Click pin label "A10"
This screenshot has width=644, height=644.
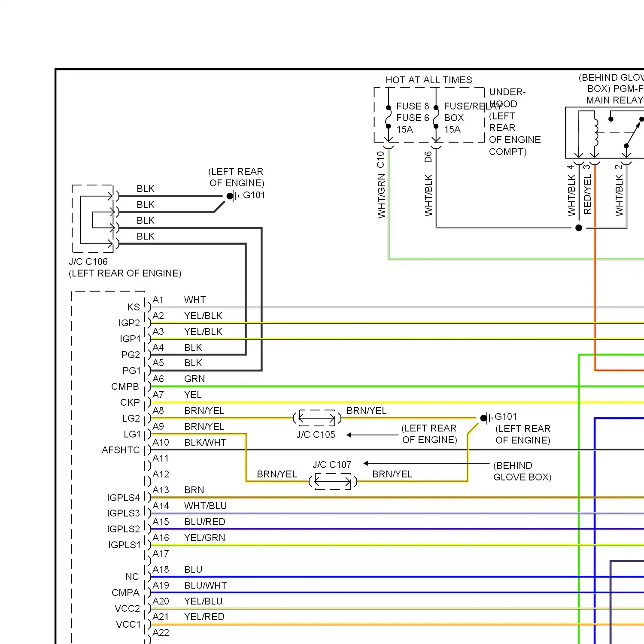(161, 442)
